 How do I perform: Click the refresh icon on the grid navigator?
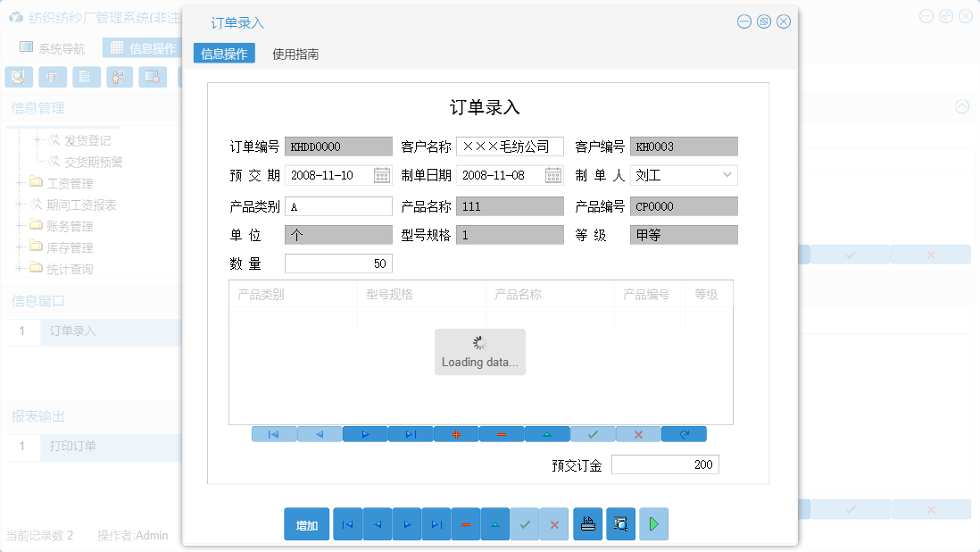coord(684,433)
